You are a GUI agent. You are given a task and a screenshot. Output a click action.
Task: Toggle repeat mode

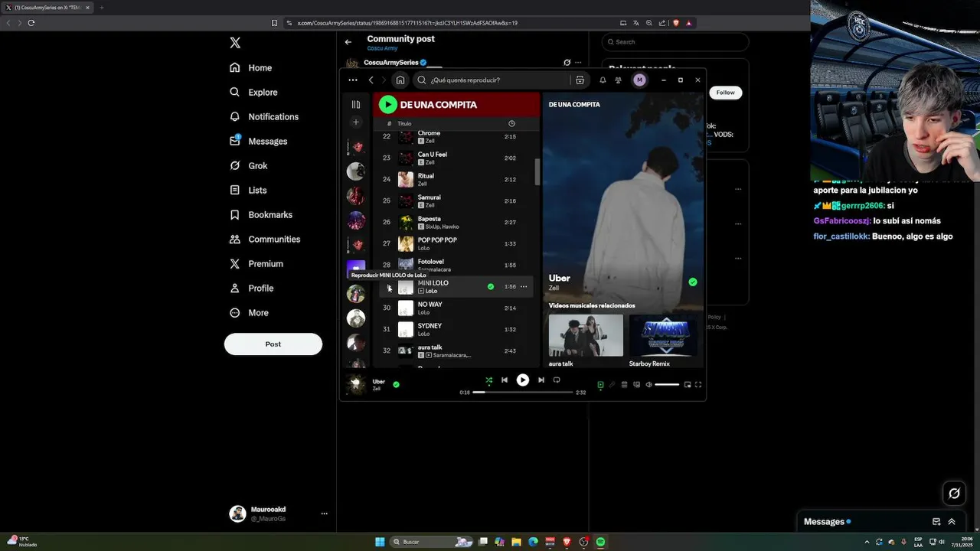[557, 380]
